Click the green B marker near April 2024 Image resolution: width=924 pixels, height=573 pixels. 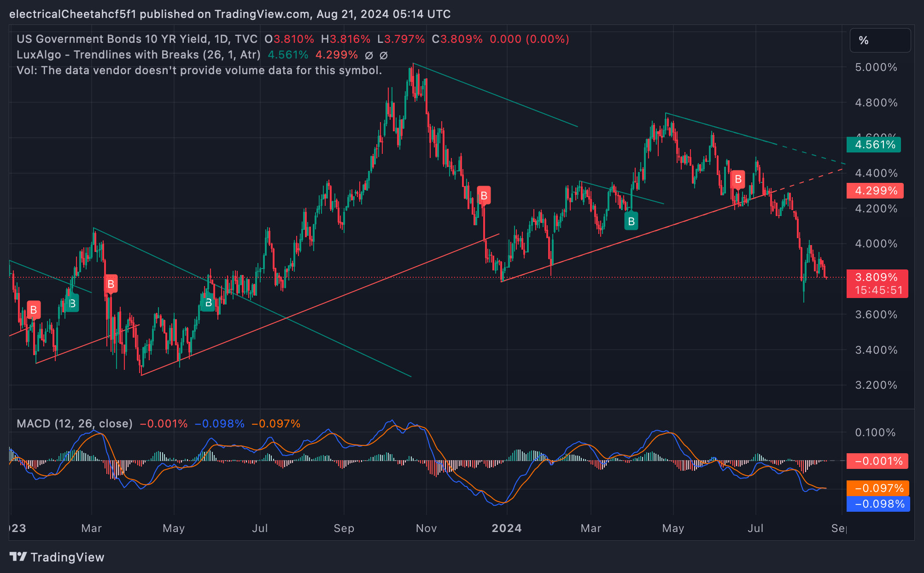click(x=631, y=222)
